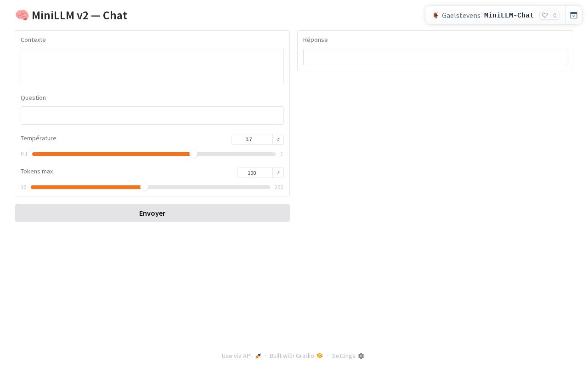The image size is (588, 368).
Task: Reset the Tokens max value with its undo icon
Action: pos(278,172)
